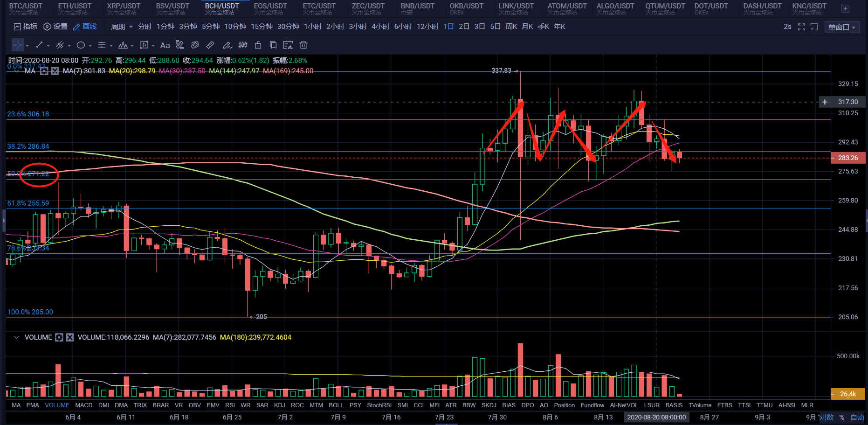Select the crosshair cursor tool

(18, 45)
